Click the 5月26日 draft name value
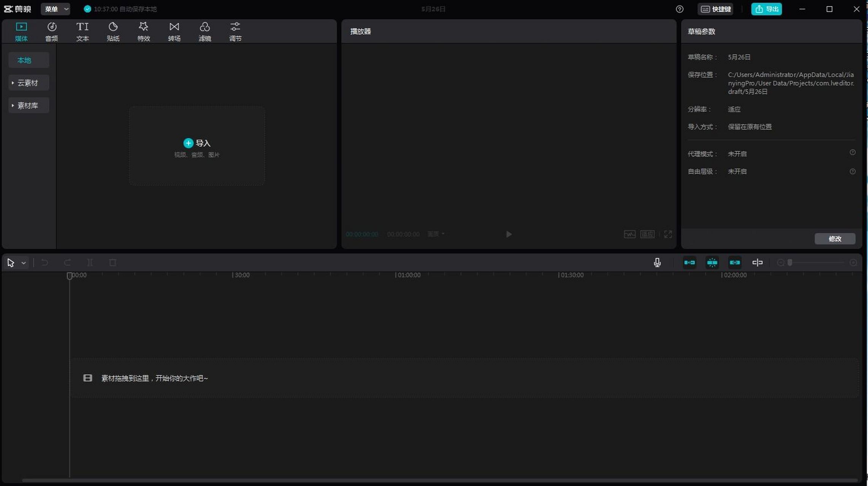Image resolution: width=868 pixels, height=486 pixels. pos(739,57)
